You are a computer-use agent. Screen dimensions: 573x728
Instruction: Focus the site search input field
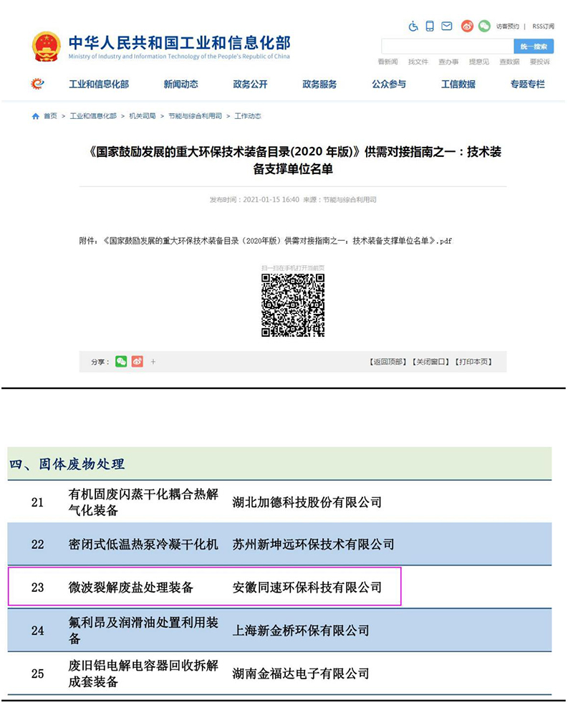(447, 47)
